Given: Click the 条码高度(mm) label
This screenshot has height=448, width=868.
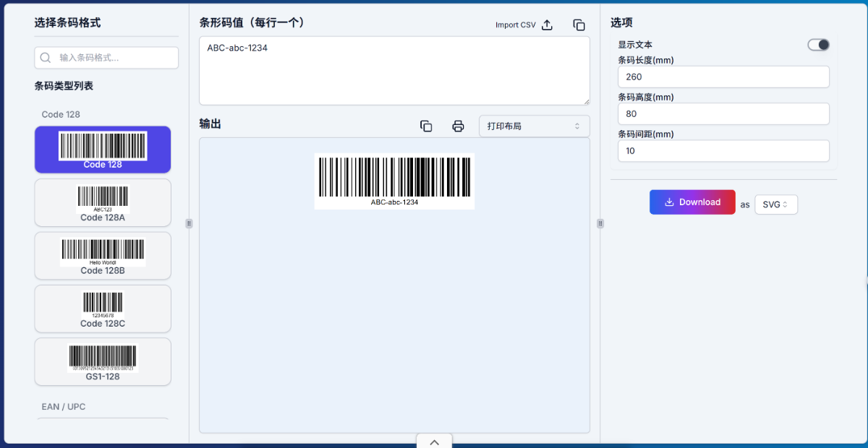Looking at the screenshot, I should 646,97.
